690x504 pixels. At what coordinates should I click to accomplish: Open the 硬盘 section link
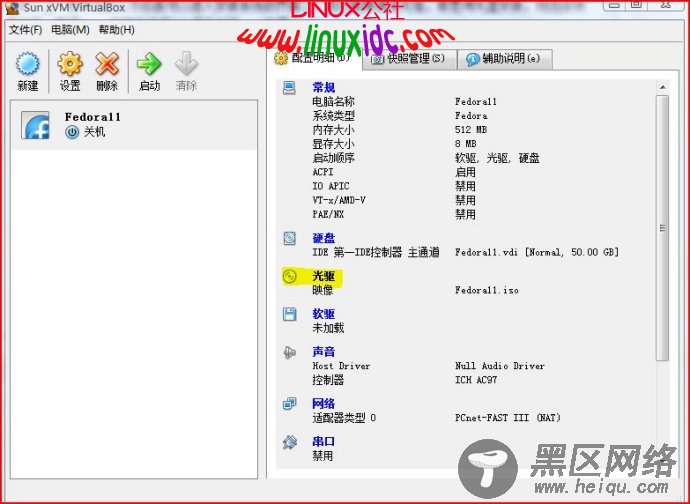[323, 239]
